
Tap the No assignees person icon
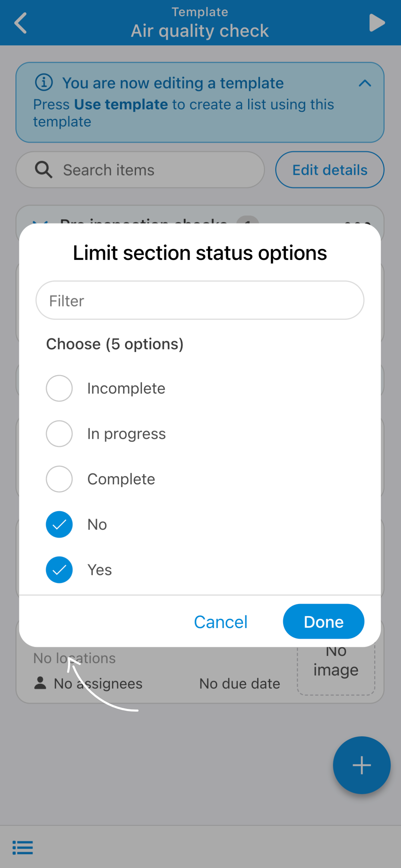(x=40, y=683)
